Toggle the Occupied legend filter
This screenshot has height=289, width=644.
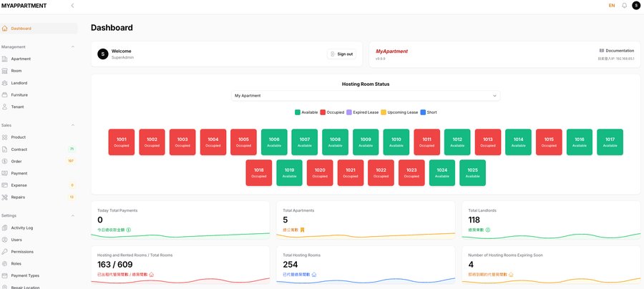pos(333,112)
